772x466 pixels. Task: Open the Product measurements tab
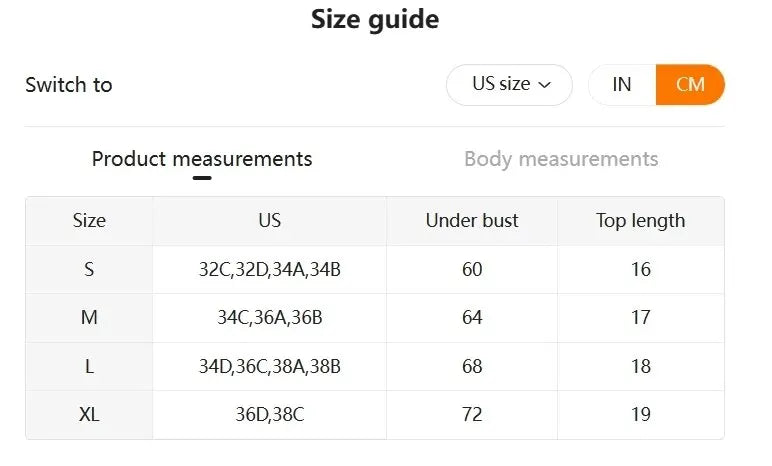pos(202,159)
